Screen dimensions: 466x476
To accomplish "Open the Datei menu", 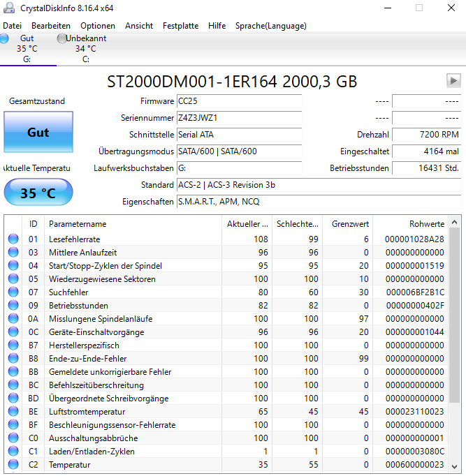I will (12, 26).
